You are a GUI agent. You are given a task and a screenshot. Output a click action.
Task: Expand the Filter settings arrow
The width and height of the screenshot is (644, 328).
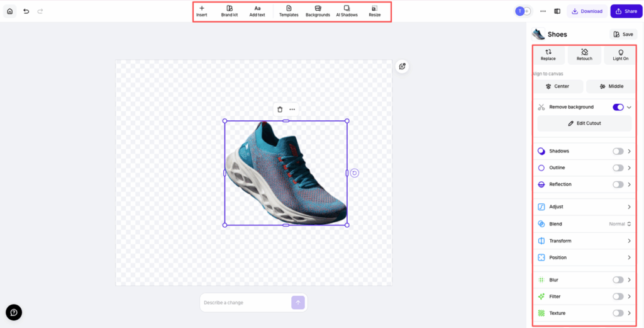point(629,297)
